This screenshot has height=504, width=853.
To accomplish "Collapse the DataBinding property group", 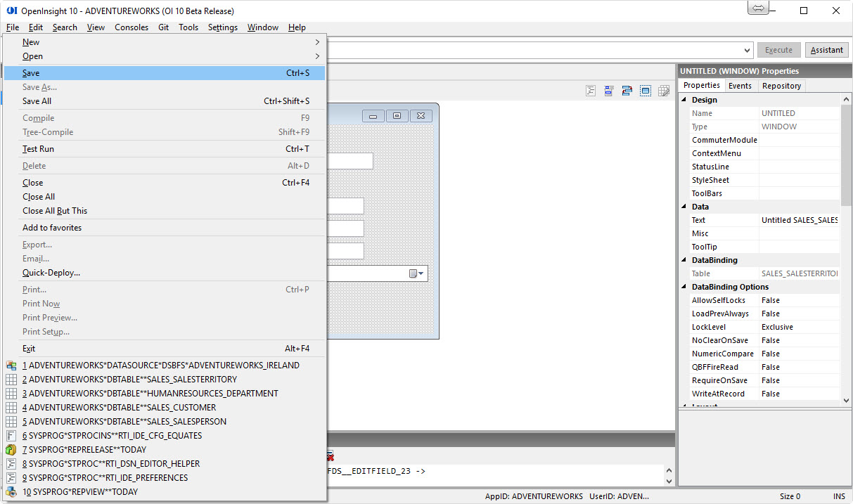I will pos(684,260).
